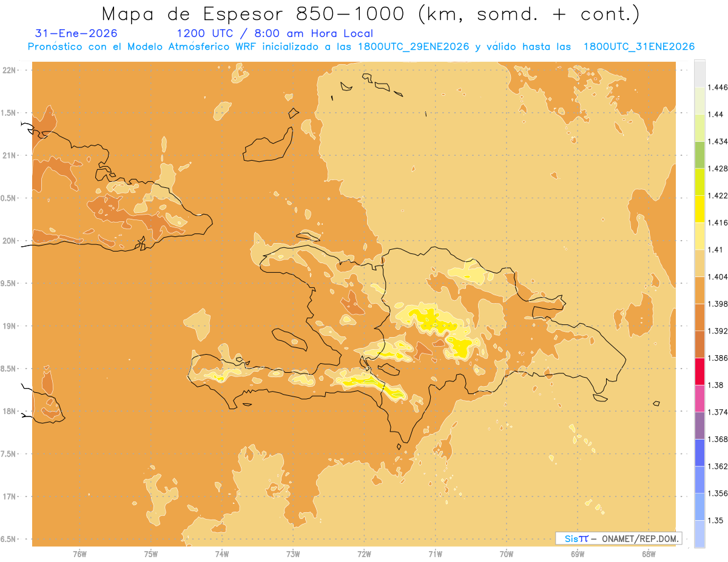The width and height of the screenshot is (728, 562).
Task: Click the longitude label '68W'
Action: coord(649,554)
